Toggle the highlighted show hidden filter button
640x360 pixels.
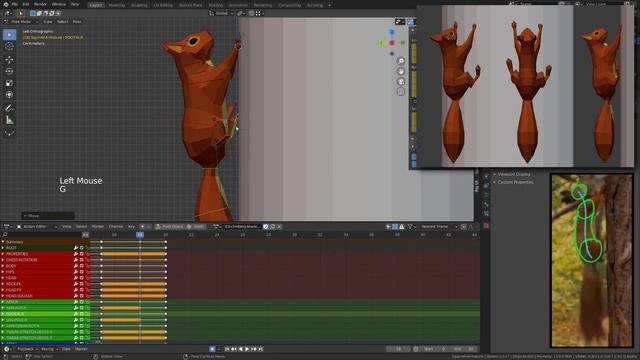pos(395,227)
